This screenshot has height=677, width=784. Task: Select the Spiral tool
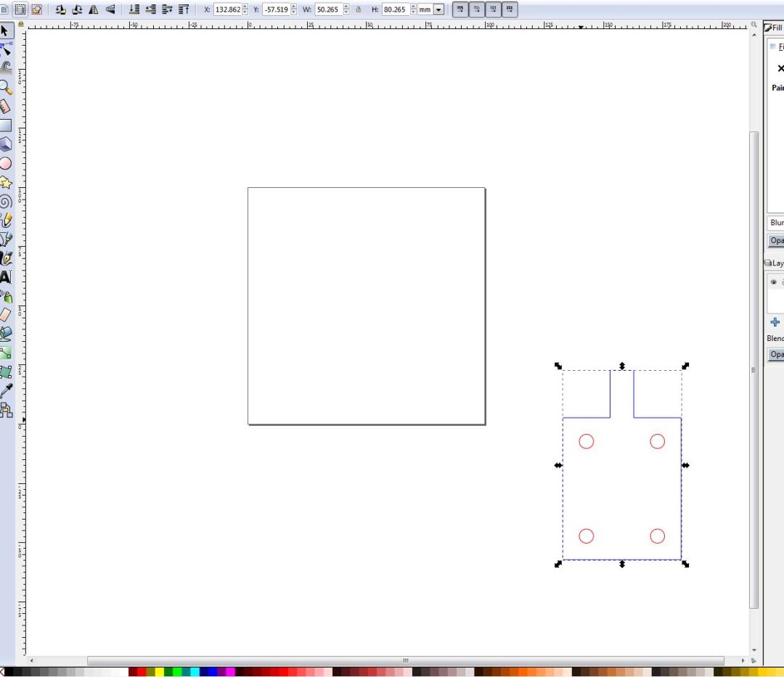pos(6,202)
